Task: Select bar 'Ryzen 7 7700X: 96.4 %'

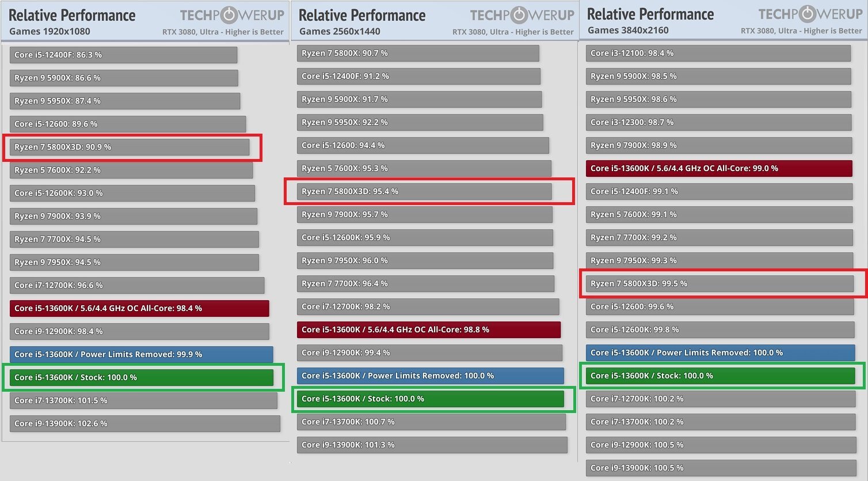Action: tap(425, 283)
